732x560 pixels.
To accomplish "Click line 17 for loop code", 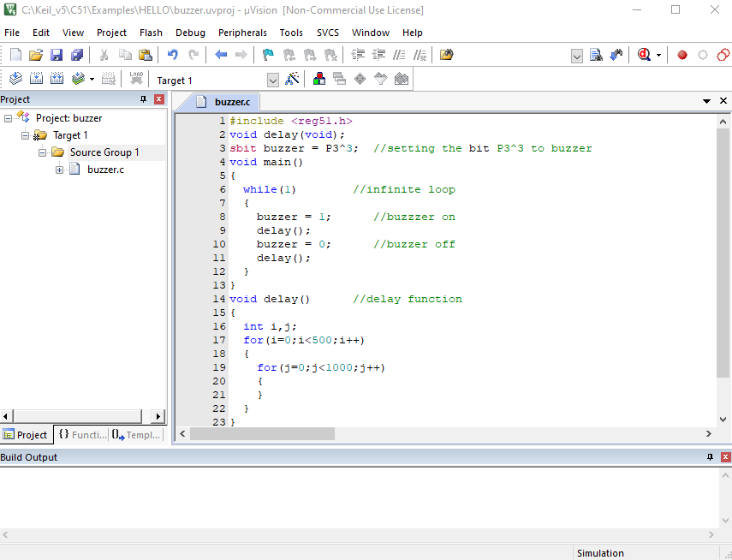I will (303, 340).
